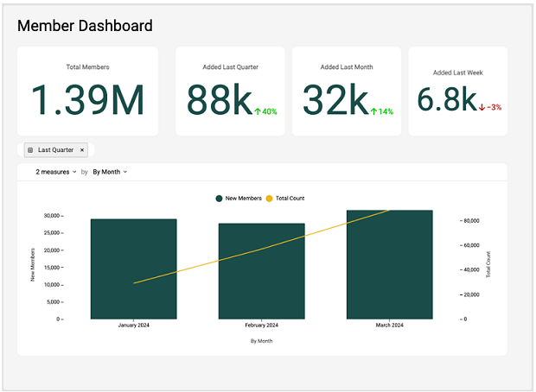Click the Member Dashboard title
Viewport: 536px width, 392px height.
[x=85, y=26]
